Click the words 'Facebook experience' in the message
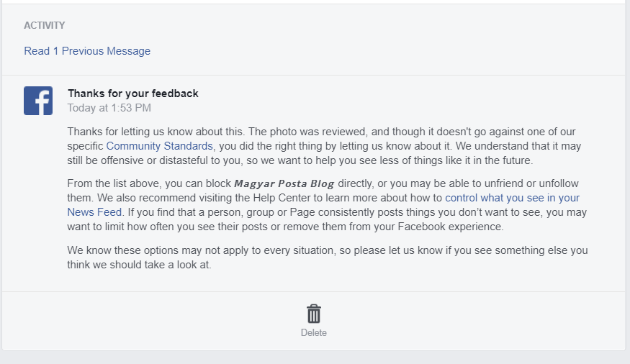Viewport: 630px width, 364px height. (450, 227)
